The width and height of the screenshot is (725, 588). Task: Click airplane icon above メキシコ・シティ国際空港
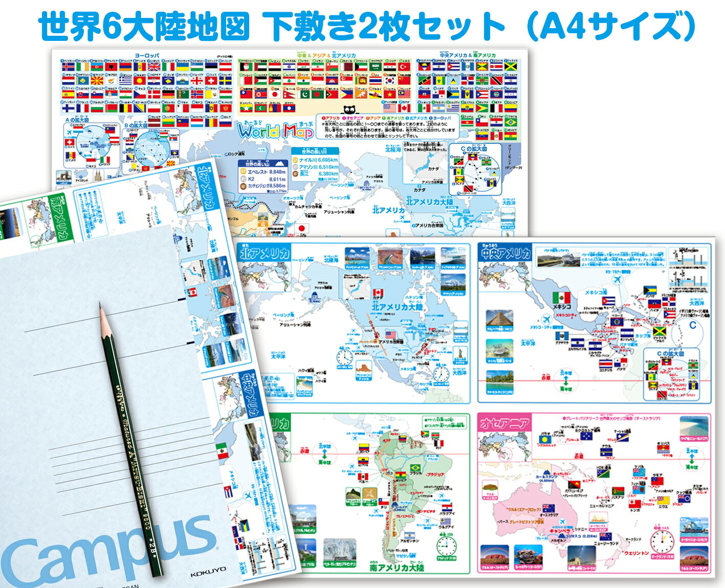coord(548,320)
